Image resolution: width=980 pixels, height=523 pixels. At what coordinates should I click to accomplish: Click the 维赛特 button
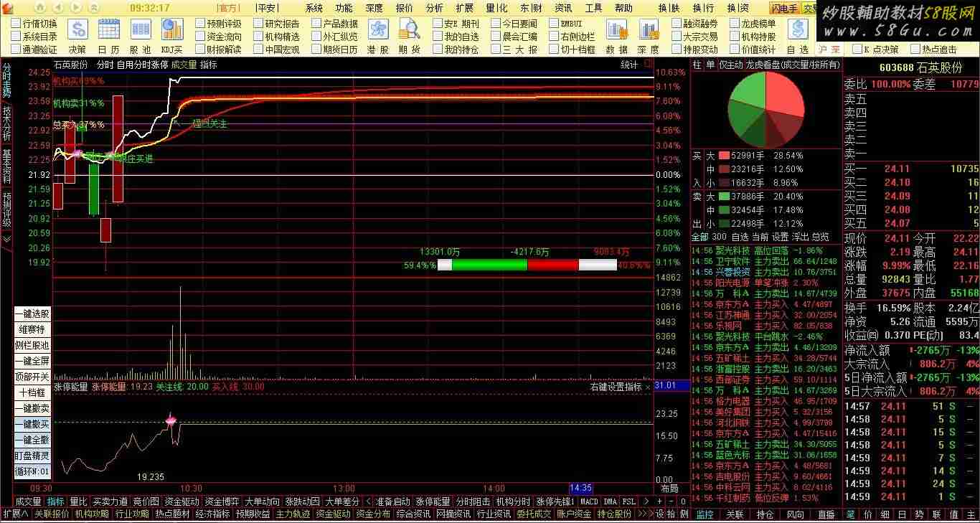[x=33, y=329]
